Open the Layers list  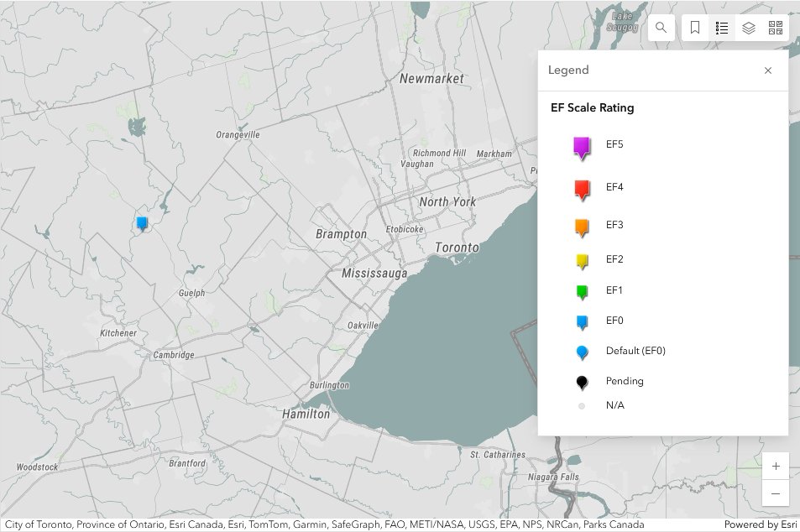point(748,27)
